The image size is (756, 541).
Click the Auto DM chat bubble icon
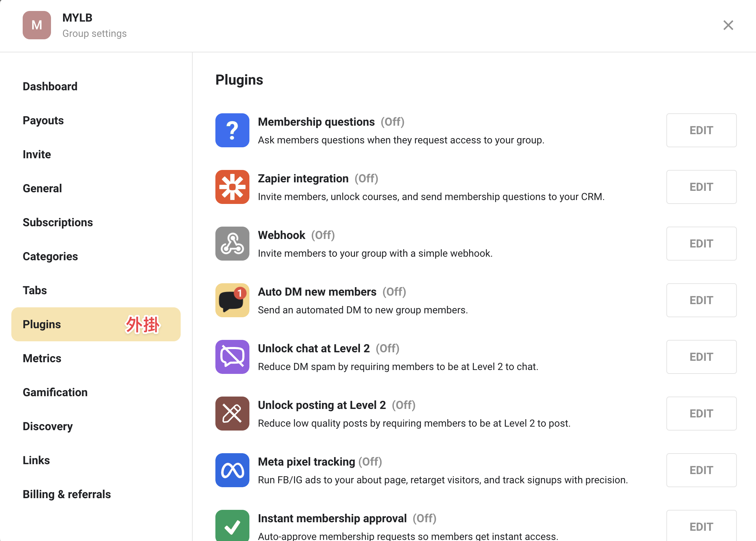[x=232, y=300]
